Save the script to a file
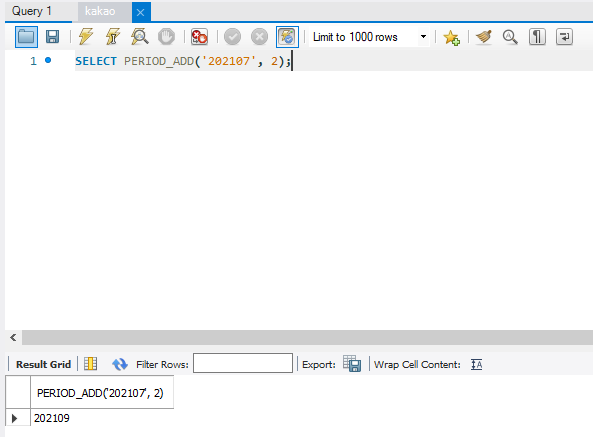The image size is (593, 437). click(x=52, y=37)
